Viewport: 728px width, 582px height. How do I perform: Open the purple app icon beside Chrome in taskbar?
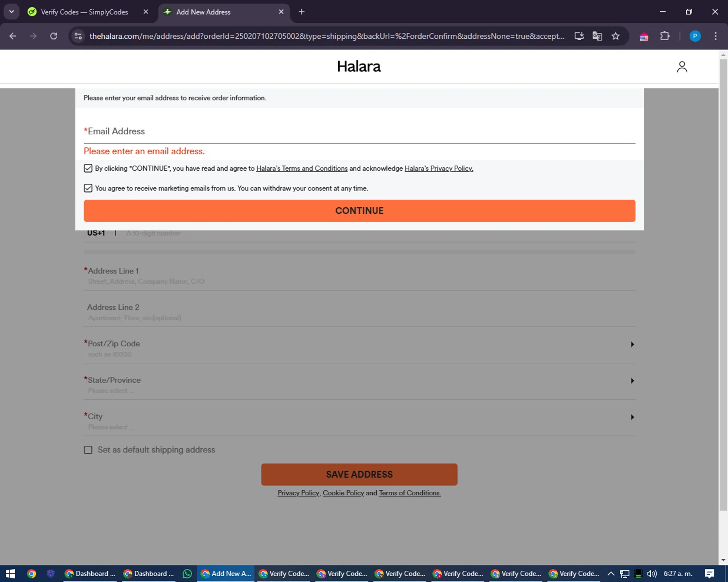click(50, 574)
